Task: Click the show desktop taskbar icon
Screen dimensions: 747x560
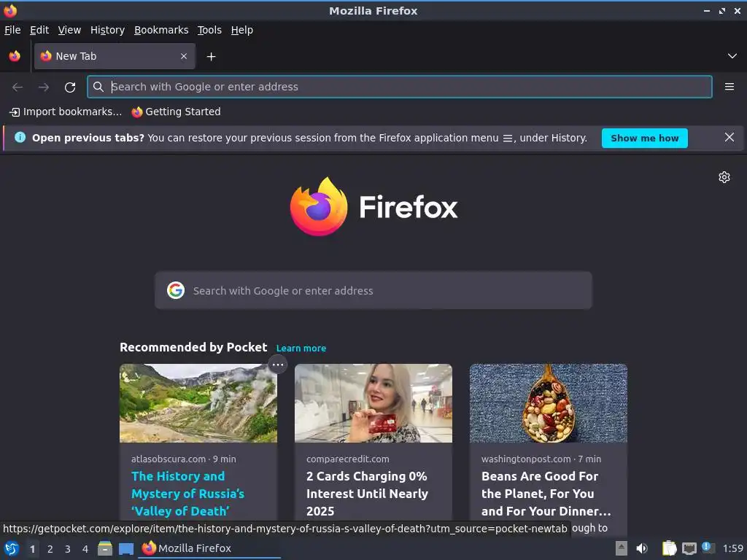Action: click(x=126, y=549)
